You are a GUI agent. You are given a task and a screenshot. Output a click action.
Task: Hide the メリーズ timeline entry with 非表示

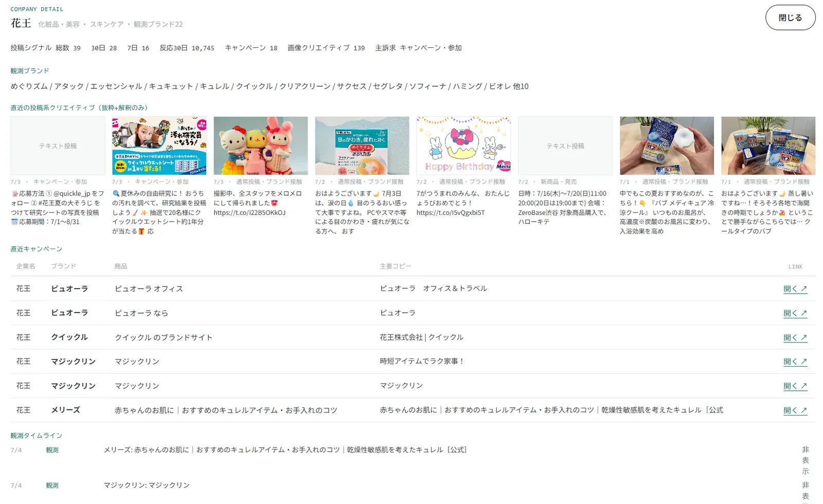(x=806, y=460)
